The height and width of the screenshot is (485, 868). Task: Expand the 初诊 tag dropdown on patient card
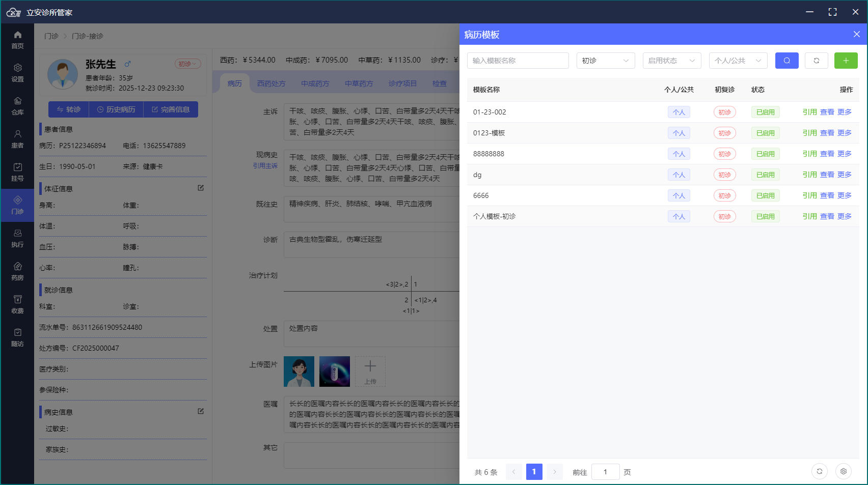click(187, 64)
